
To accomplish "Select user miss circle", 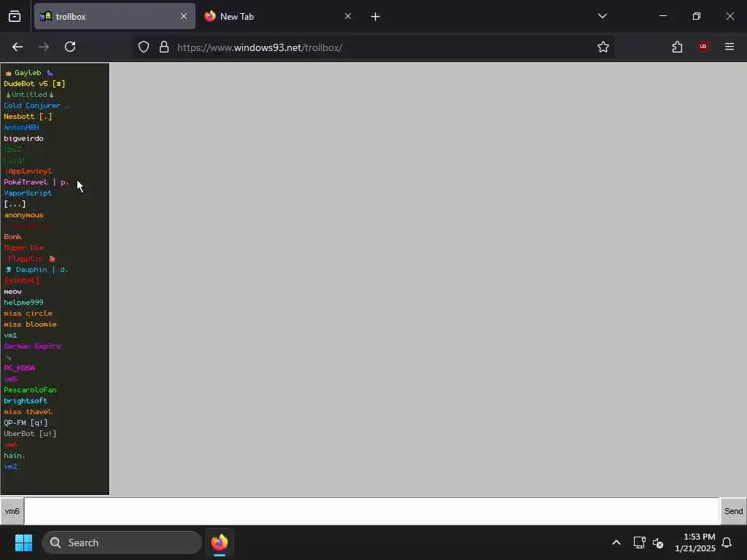I will coord(28,314).
